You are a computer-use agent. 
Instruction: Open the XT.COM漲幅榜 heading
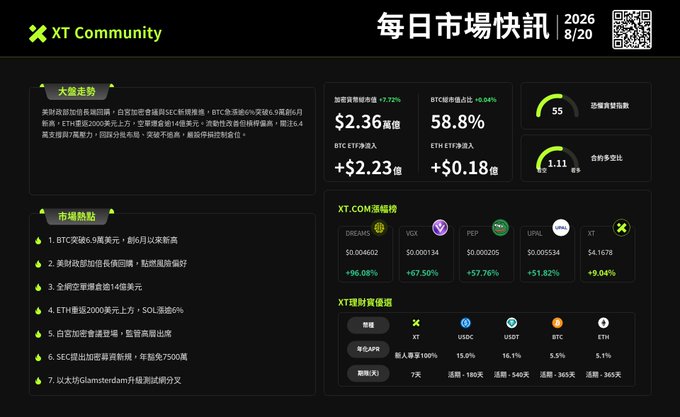tap(367, 209)
